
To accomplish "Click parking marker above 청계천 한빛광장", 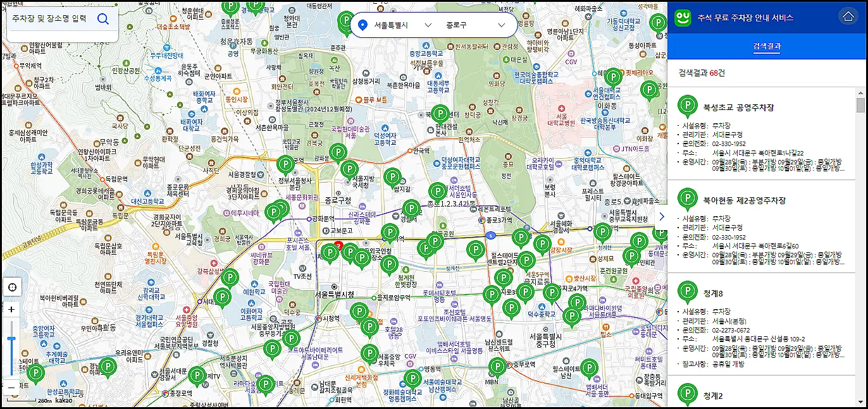I will coord(389,266).
